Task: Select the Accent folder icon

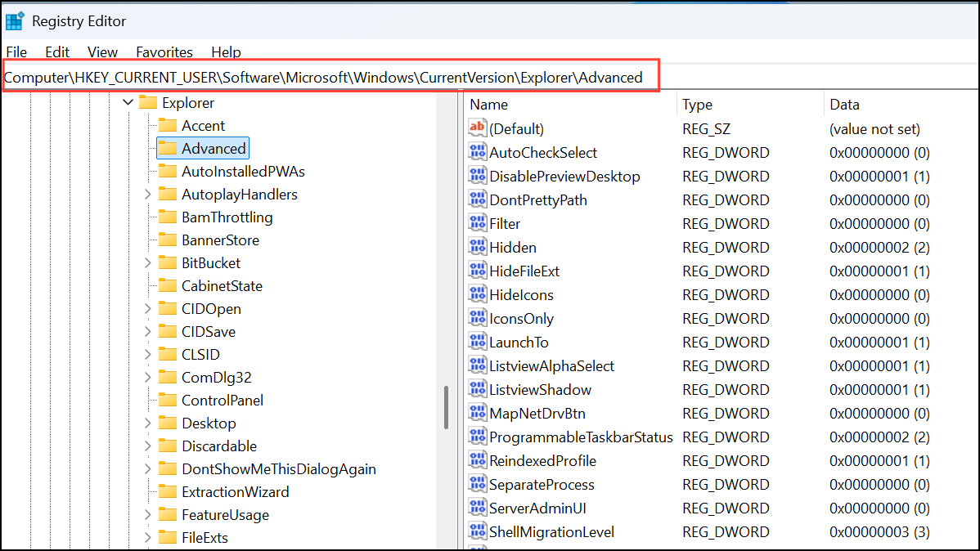Action: coord(168,125)
